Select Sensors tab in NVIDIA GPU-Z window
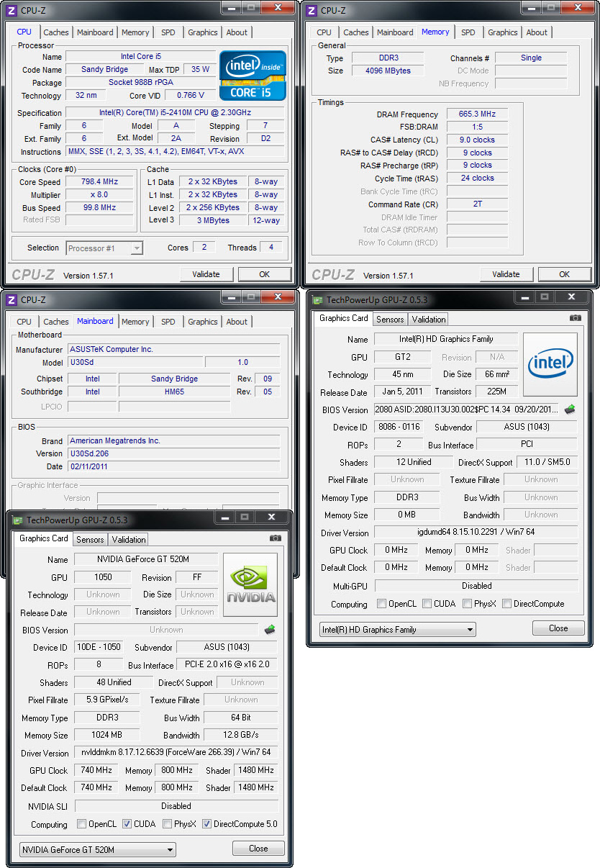Image resolution: width=600 pixels, height=868 pixels. [90, 539]
